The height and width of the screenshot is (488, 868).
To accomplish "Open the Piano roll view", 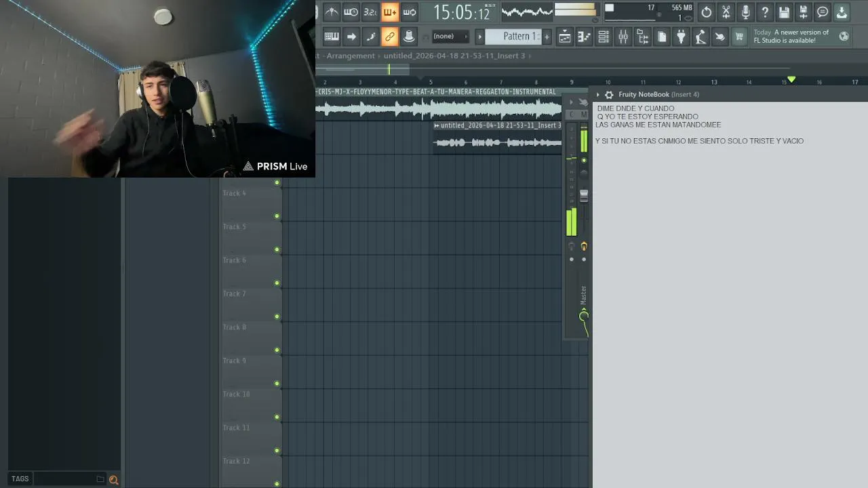I will coord(584,37).
